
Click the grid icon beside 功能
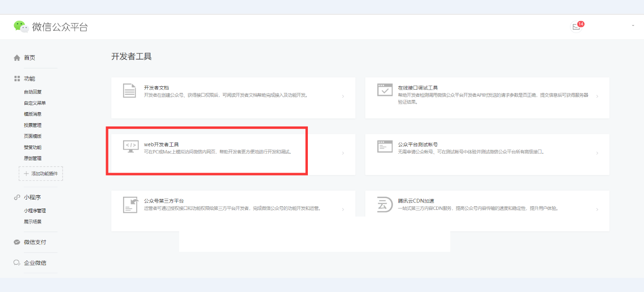[x=17, y=79]
